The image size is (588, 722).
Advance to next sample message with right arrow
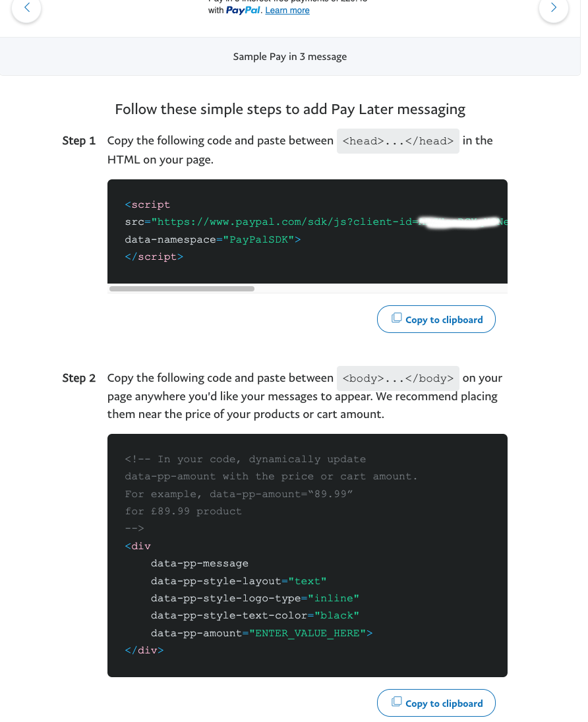[554, 7]
